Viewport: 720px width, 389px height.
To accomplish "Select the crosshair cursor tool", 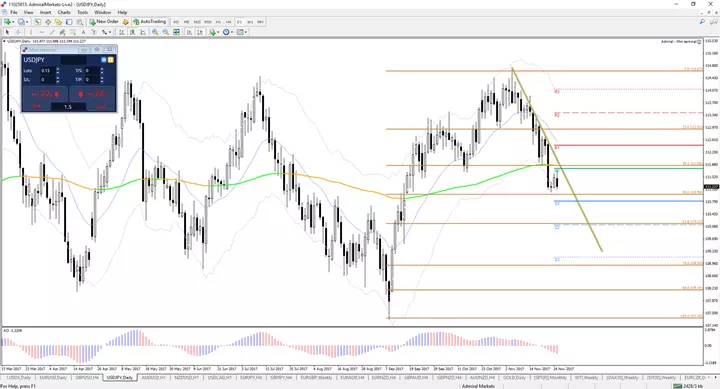I will point(18,32).
